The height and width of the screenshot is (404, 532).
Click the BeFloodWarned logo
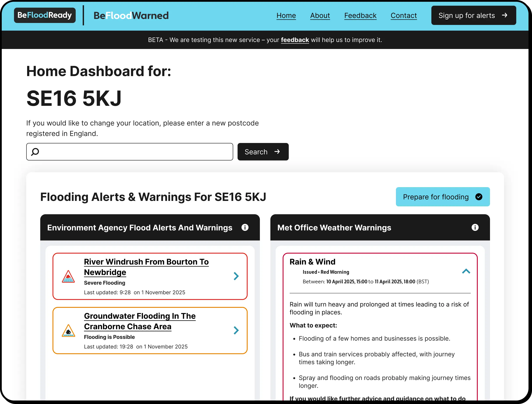coord(131,16)
